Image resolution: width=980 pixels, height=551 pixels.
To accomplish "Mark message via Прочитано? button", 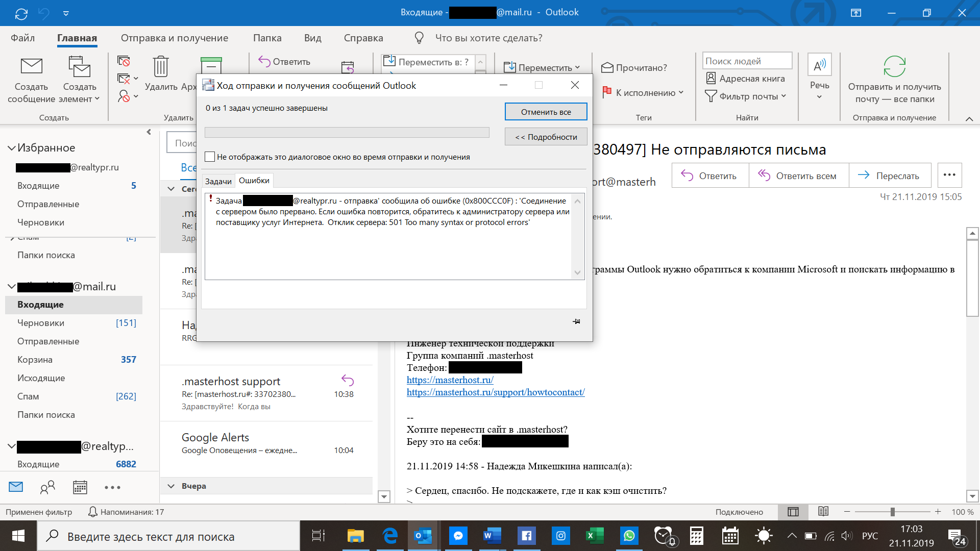I will tap(634, 67).
